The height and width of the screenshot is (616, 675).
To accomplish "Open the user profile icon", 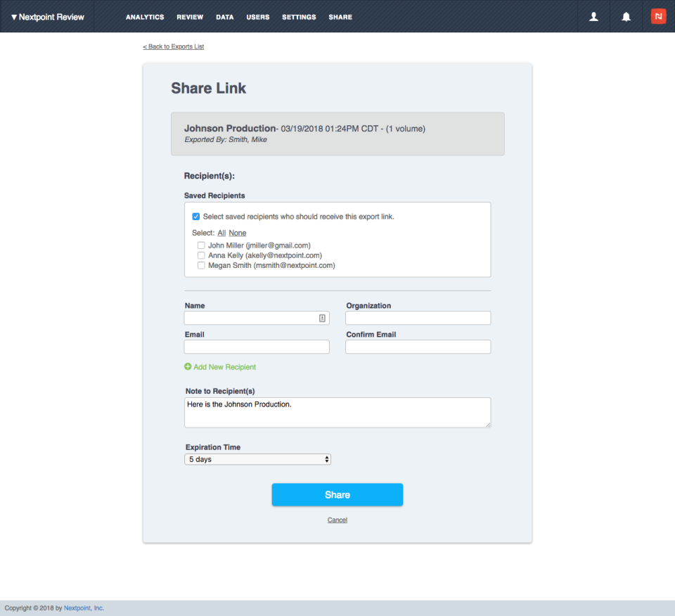I will 593,16.
